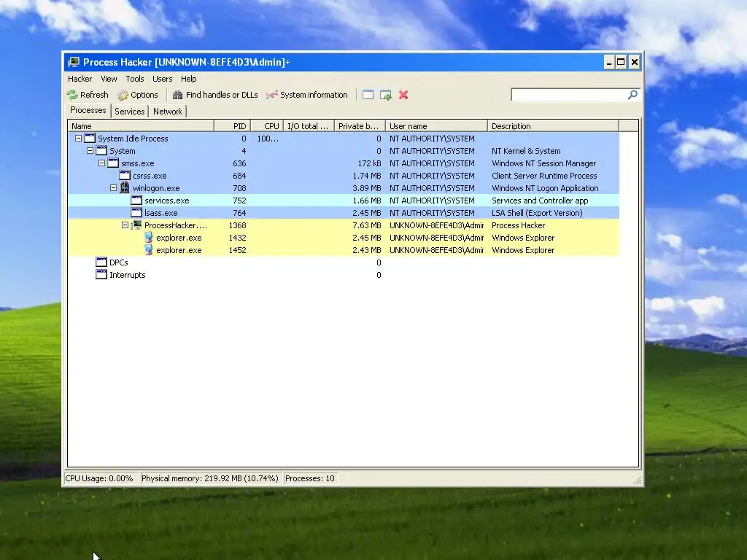Click the 7.63 MB private bytes value

[x=367, y=225]
